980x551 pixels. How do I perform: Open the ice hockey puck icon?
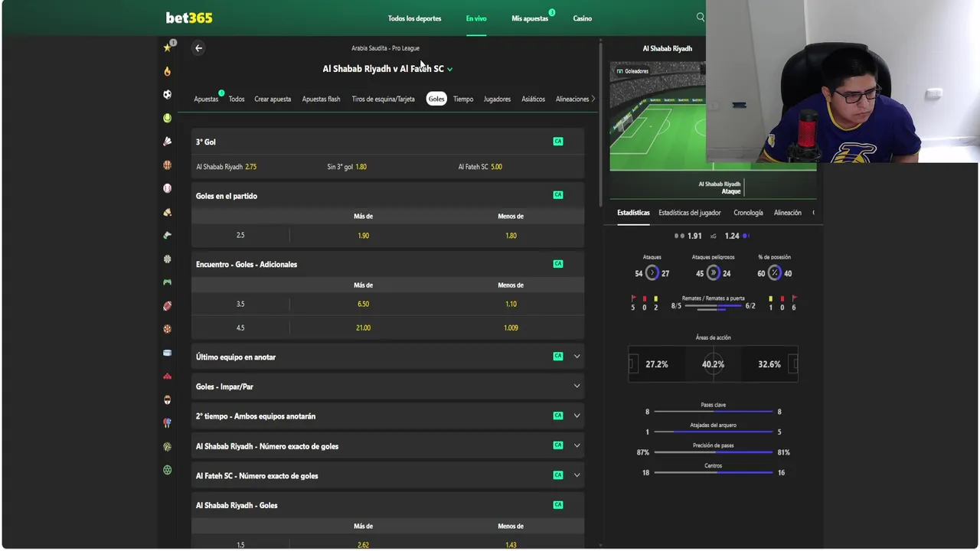[x=167, y=353]
